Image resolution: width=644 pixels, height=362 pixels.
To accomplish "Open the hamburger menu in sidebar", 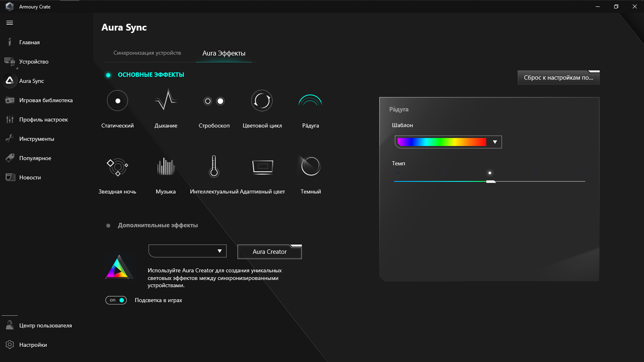I will (x=10, y=23).
